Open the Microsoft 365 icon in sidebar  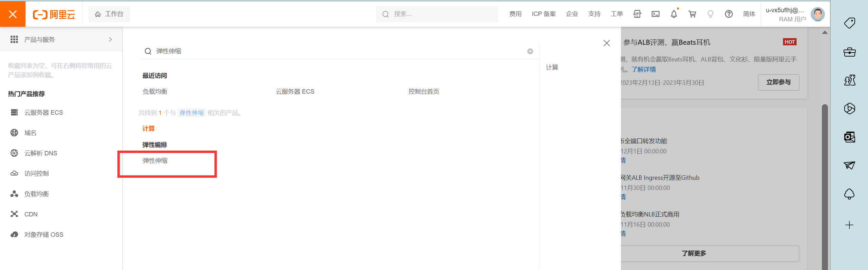coord(849,109)
